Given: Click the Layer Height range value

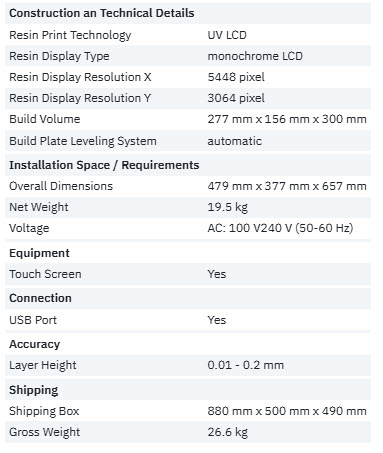Looking at the screenshot, I should pyautogui.click(x=246, y=365).
